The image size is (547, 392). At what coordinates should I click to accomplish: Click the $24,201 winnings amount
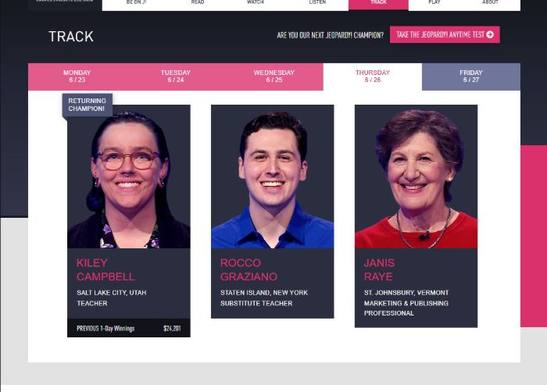click(x=172, y=328)
